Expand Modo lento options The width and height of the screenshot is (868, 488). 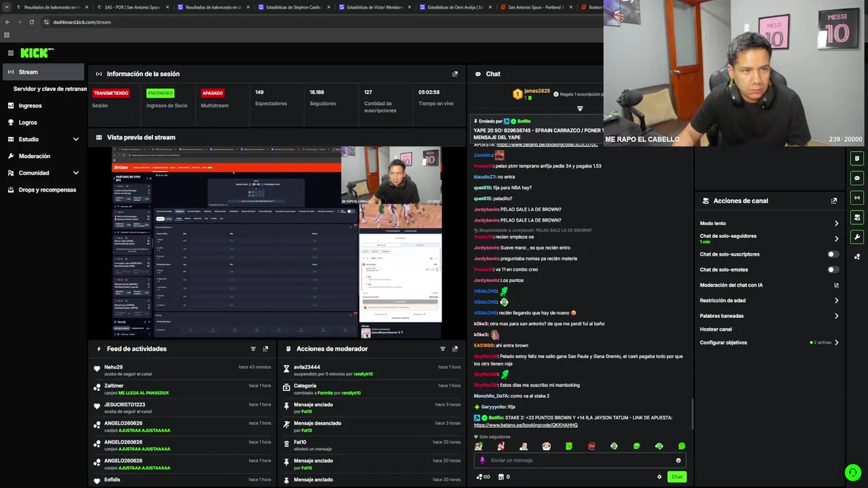pos(836,224)
